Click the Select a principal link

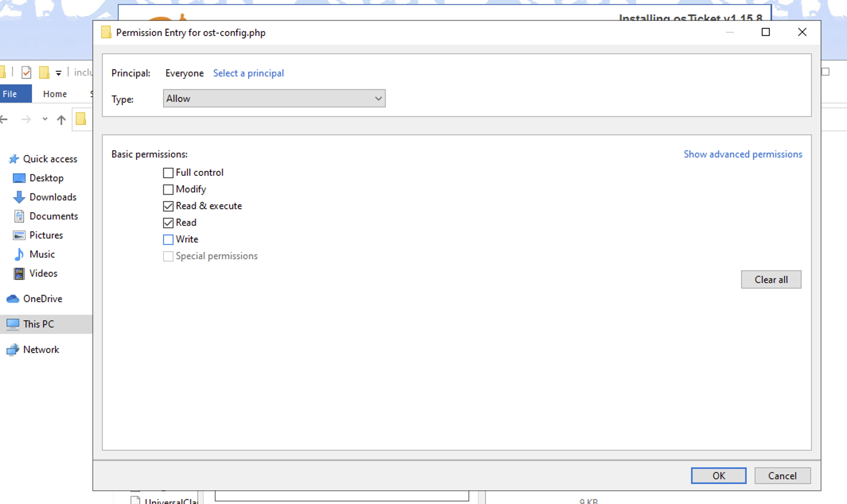pyautogui.click(x=248, y=73)
